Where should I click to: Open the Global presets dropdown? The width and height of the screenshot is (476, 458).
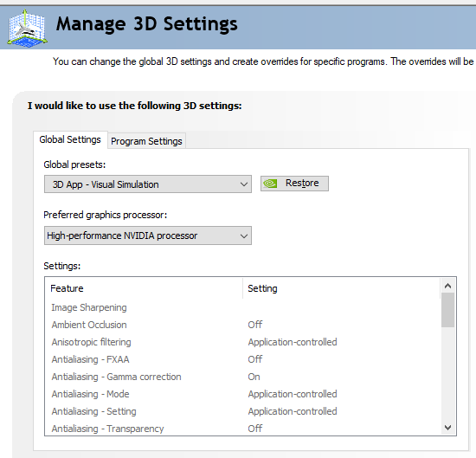tap(148, 184)
